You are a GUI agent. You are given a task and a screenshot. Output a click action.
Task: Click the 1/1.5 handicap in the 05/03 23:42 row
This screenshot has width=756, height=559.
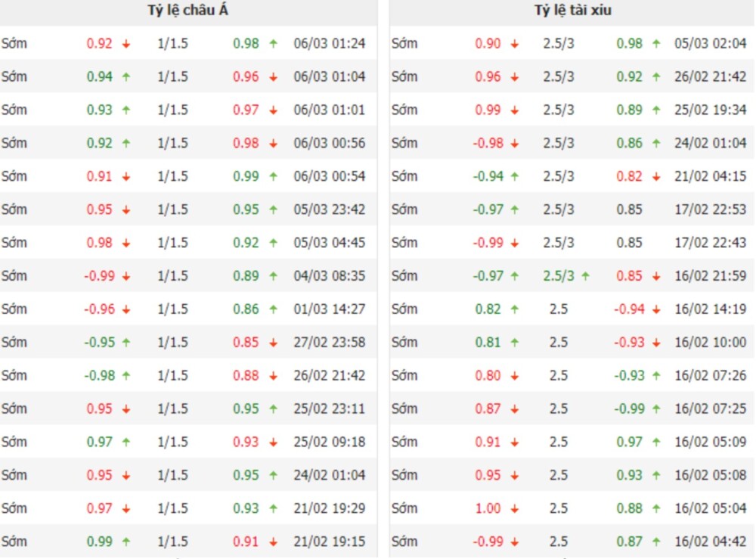click(172, 210)
